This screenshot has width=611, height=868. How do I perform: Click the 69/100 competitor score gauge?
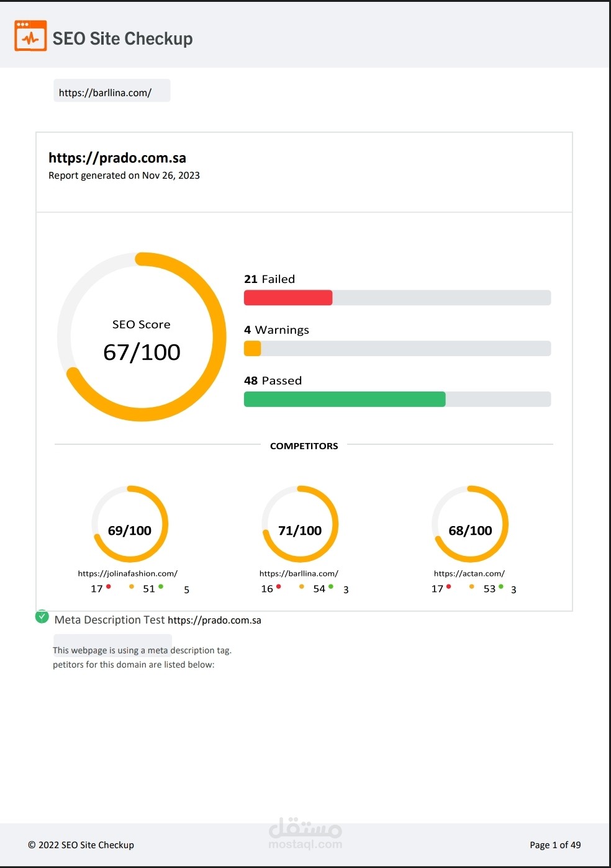pos(130,524)
